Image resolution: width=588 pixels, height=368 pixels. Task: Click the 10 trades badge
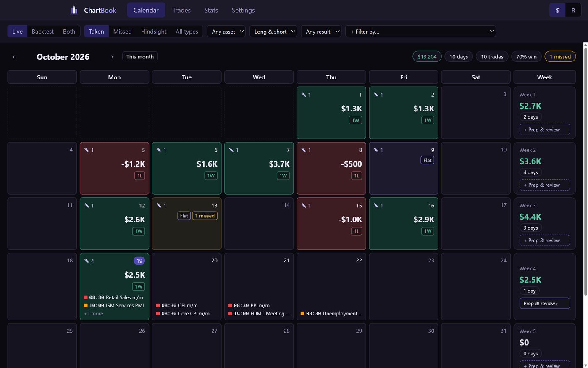coord(492,57)
